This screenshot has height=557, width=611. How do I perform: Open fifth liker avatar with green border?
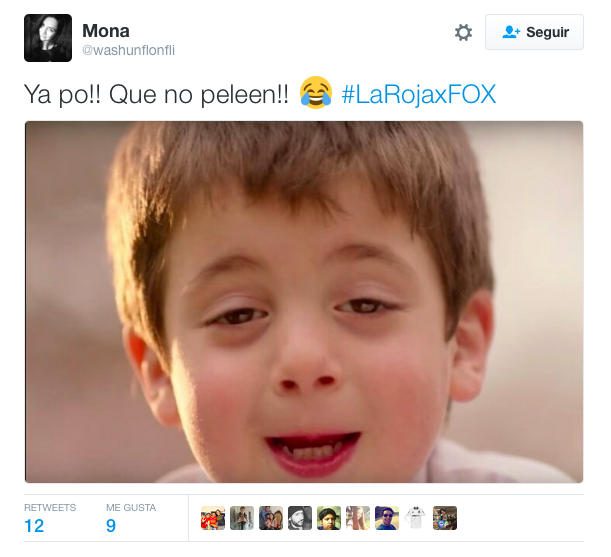point(329,518)
